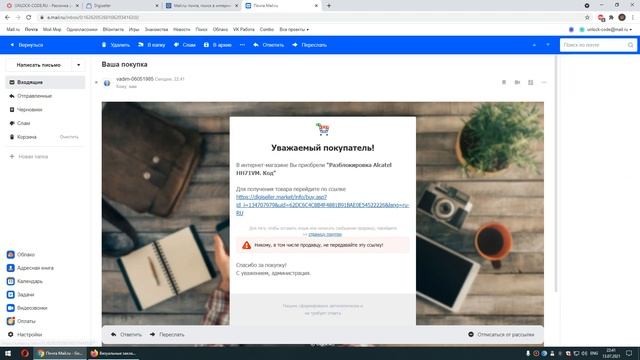Click the Mail.ru portal link
The width and height of the screenshot is (640, 360).
(x=13, y=29)
